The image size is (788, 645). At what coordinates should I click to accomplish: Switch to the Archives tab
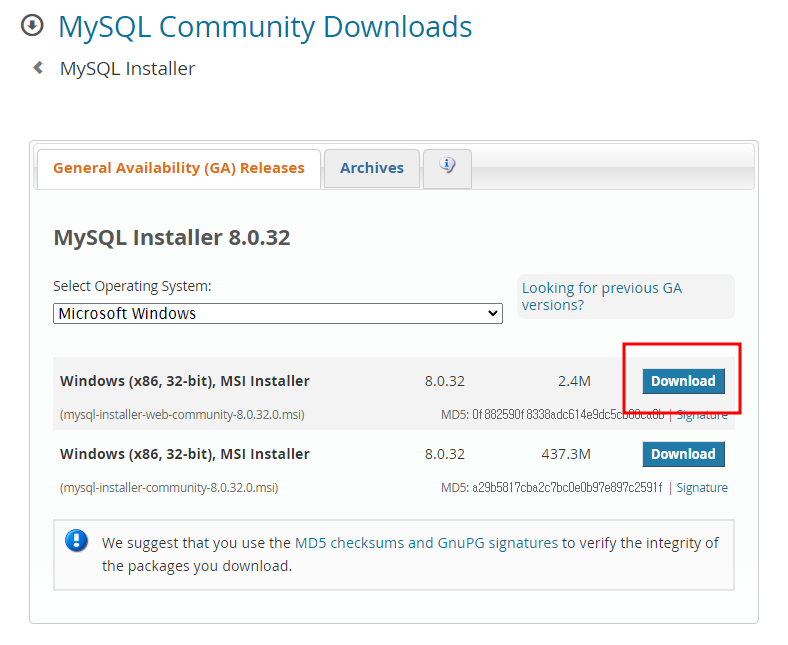click(372, 168)
